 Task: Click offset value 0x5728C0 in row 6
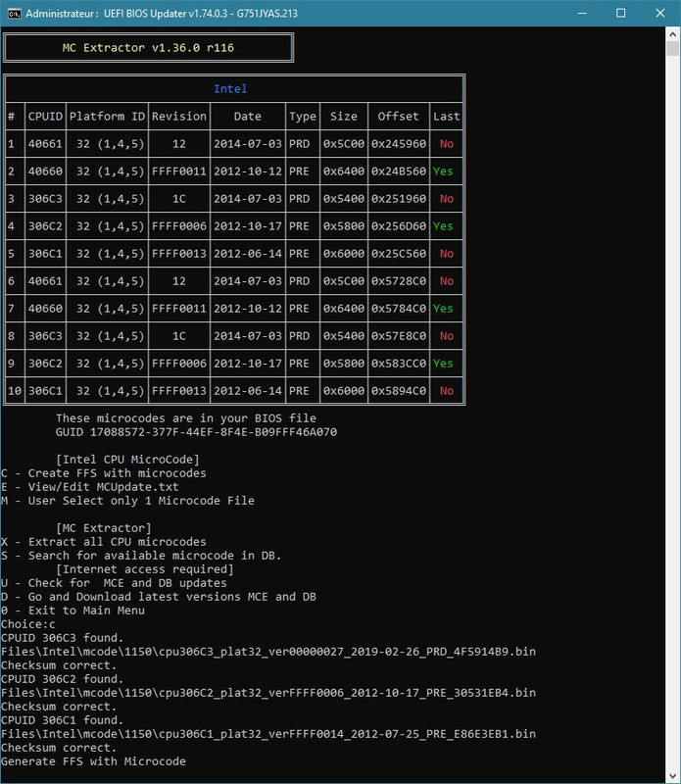(x=399, y=281)
